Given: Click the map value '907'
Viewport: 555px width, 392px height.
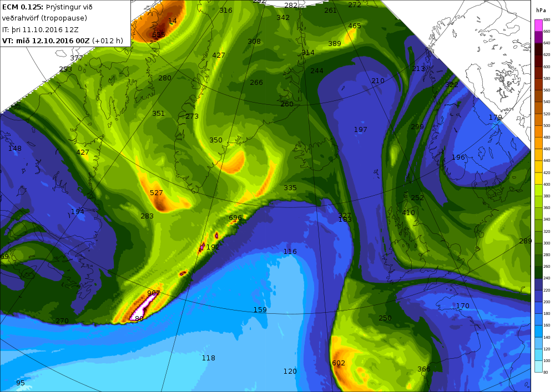Looking at the screenshot, I should click(x=154, y=293).
